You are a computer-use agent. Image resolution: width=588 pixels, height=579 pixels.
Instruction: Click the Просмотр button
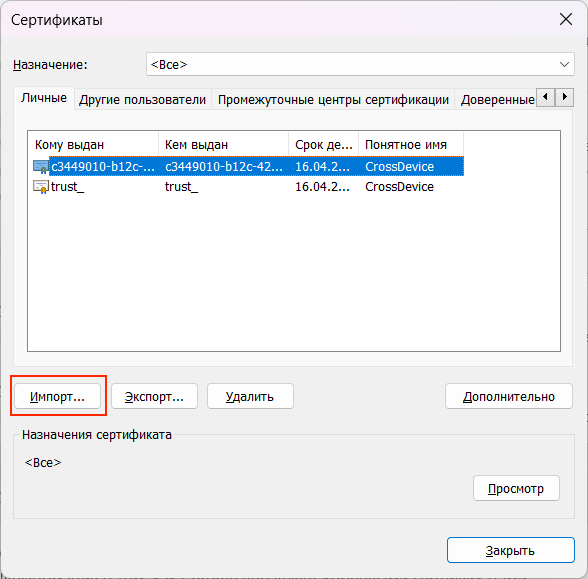coord(516,489)
